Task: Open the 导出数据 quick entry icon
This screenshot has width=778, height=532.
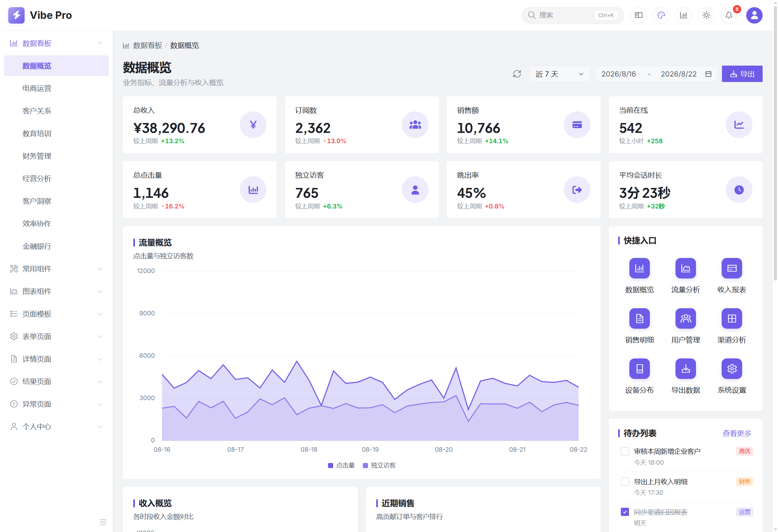Action: (685, 369)
